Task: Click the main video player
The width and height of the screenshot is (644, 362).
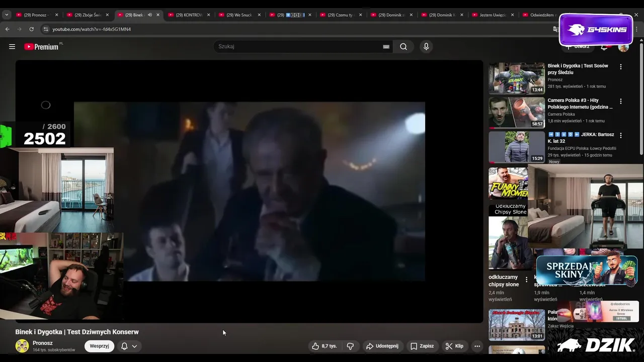Action: 249,191
